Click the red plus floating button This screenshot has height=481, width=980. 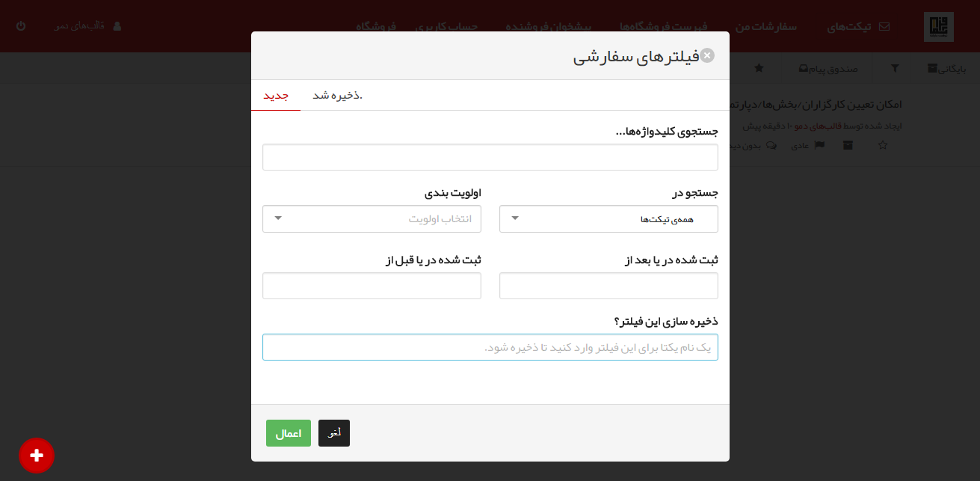click(37, 455)
